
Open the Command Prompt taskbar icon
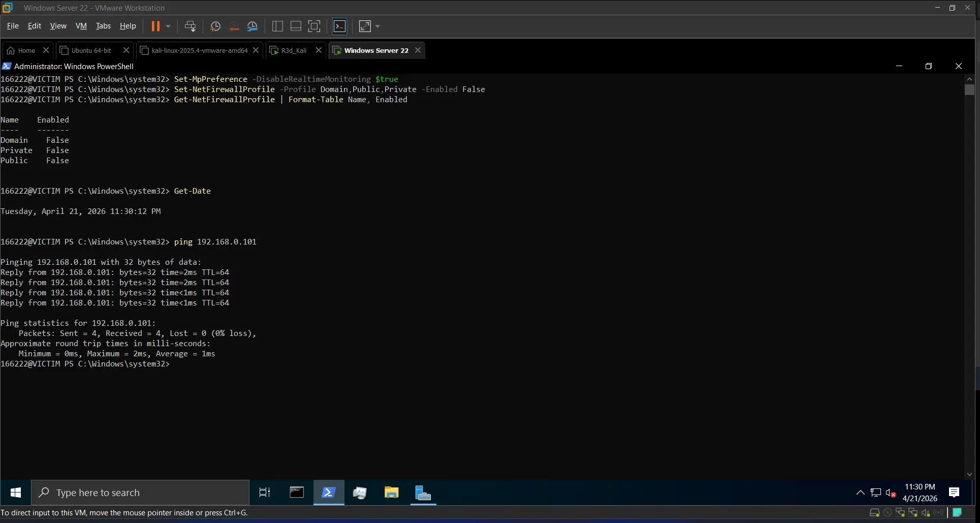pyautogui.click(x=297, y=493)
